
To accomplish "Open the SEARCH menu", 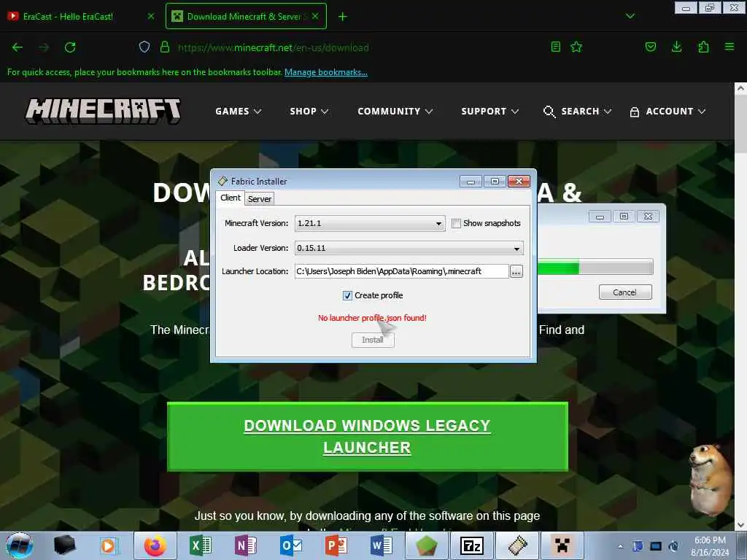I will coord(578,112).
